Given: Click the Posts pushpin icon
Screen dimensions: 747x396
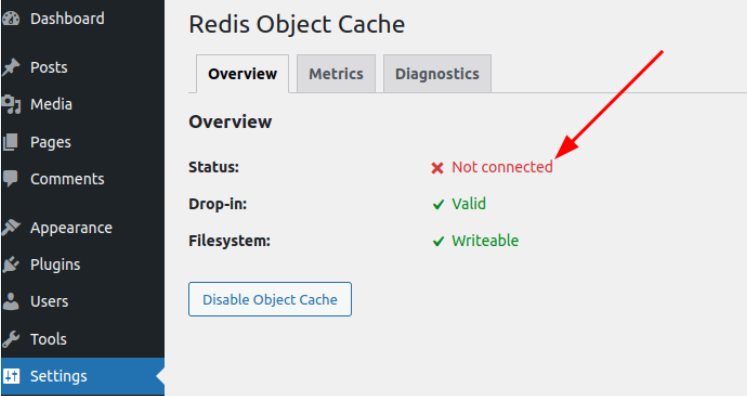Looking at the screenshot, I should coord(10,67).
